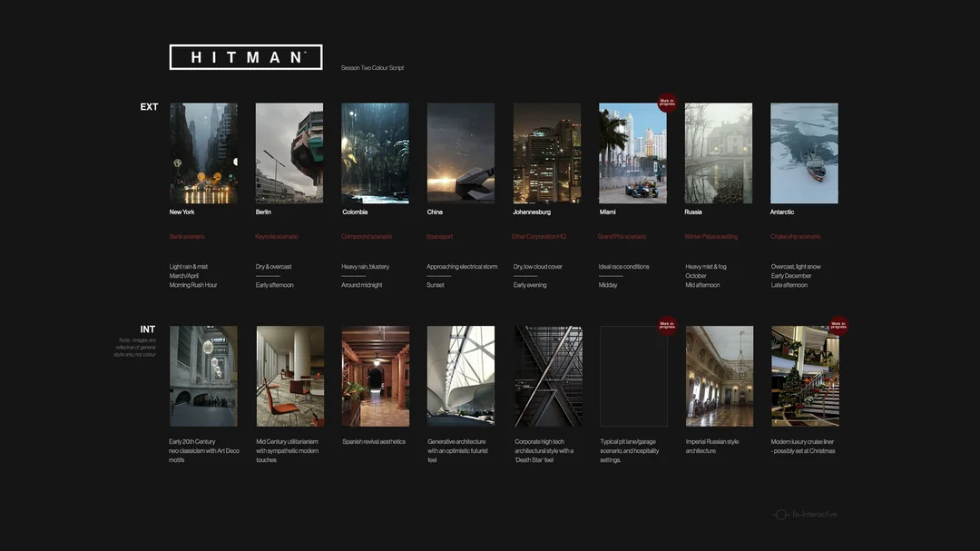This screenshot has width=980, height=551.
Task: Click the Work in progress badge on the cruise liner interior
Action: 838,325
